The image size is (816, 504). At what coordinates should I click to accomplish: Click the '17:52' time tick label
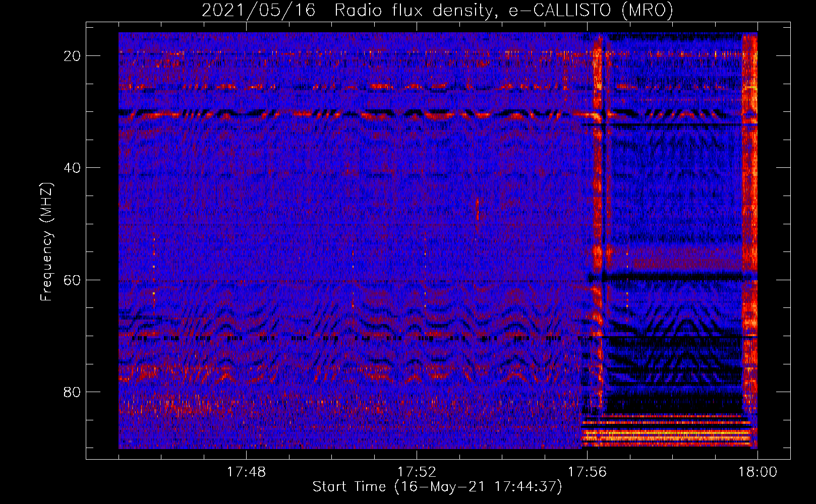417,472
